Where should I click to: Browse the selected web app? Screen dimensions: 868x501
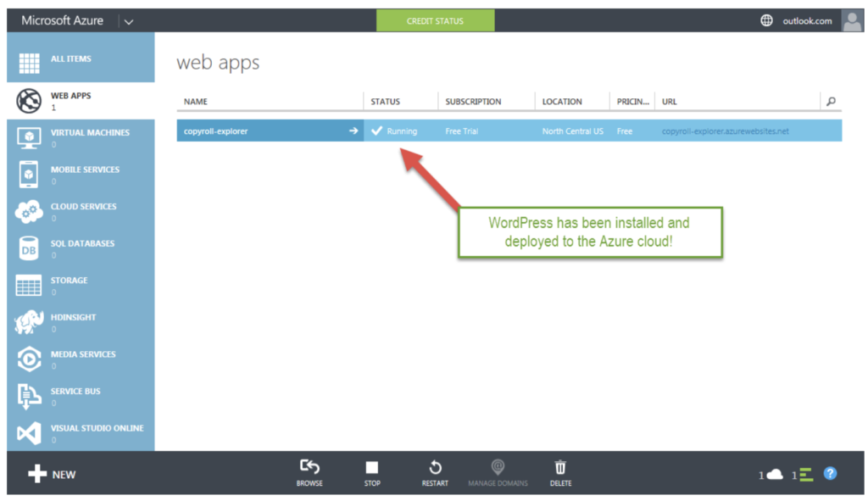click(x=309, y=473)
